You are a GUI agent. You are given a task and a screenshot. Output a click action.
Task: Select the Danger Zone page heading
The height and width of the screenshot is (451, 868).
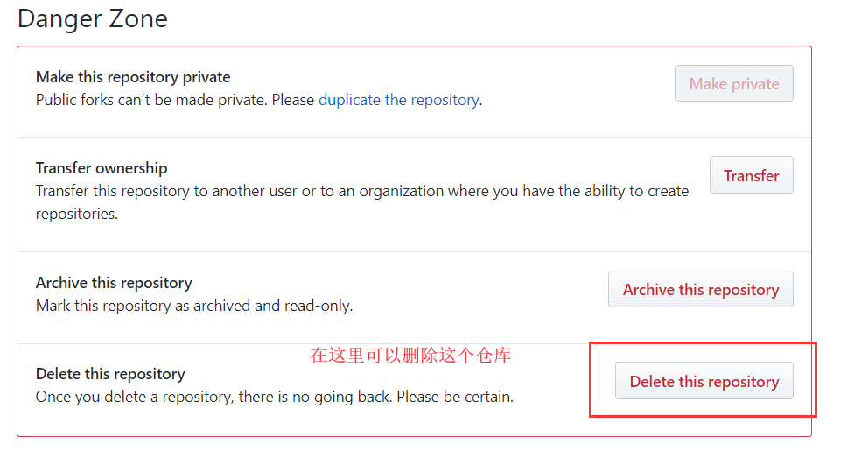(93, 18)
